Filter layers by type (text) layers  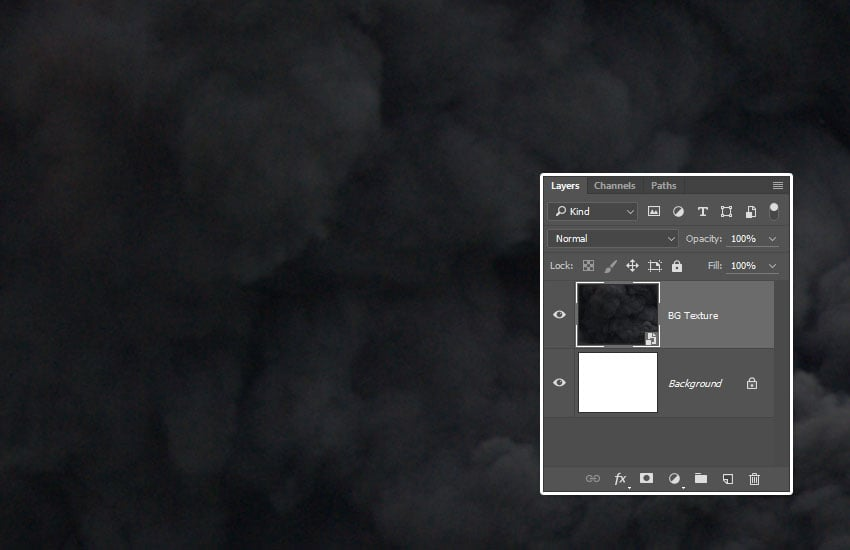point(702,212)
